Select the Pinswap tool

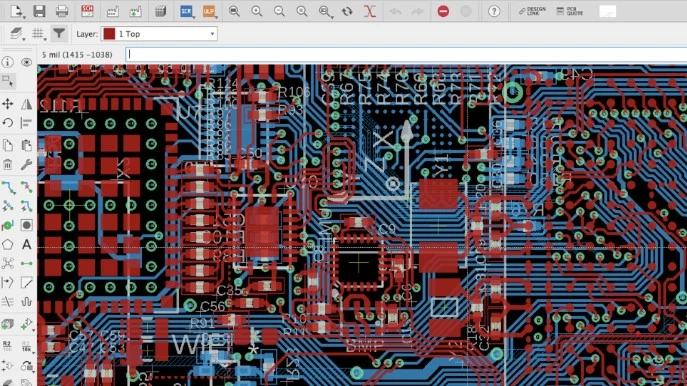(7, 365)
